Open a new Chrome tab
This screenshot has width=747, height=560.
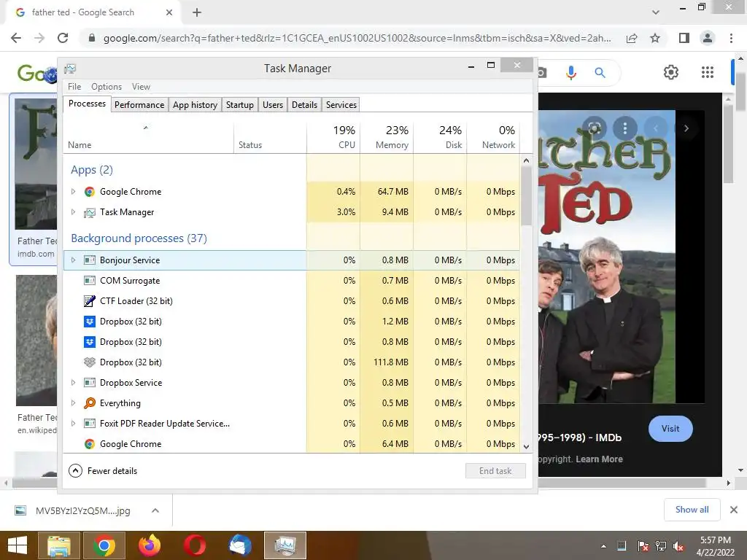197,12
